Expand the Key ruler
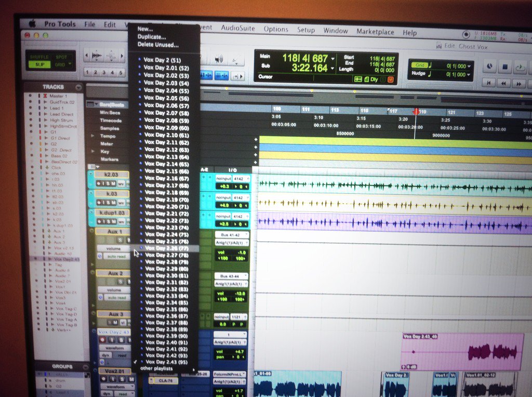Image resolution: width=532 pixels, height=397 pixels. coord(92,151)
